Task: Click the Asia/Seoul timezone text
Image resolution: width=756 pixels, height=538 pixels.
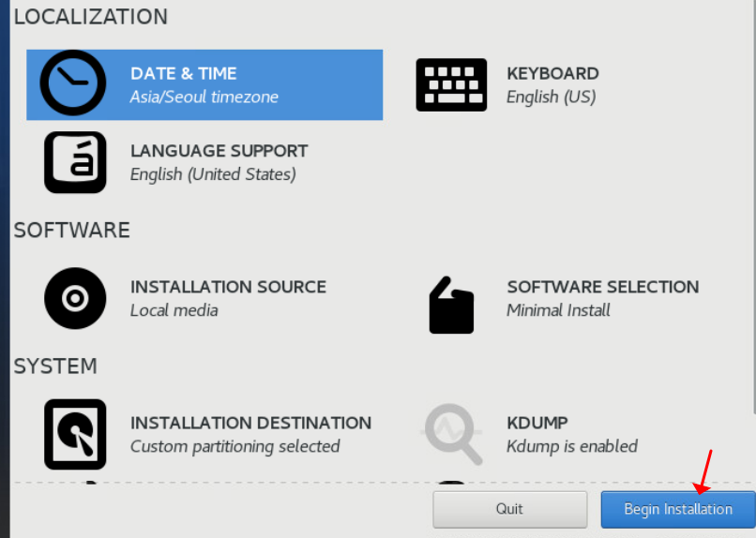Action: [x=204, y=97]
